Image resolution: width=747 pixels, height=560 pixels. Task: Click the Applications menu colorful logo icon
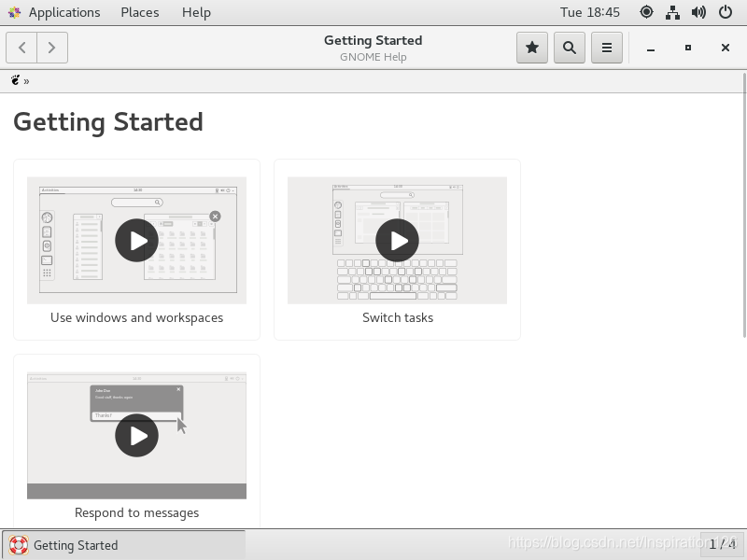pyautogui.click(x=14, y=12)
